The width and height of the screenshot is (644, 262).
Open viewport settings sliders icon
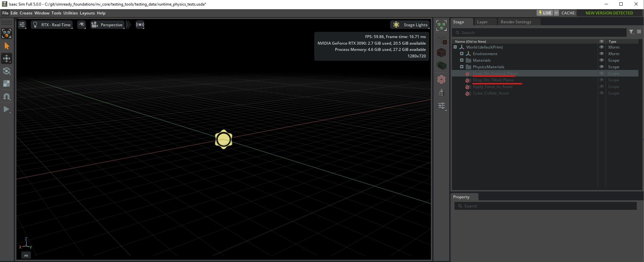click(x=22, y=25)
